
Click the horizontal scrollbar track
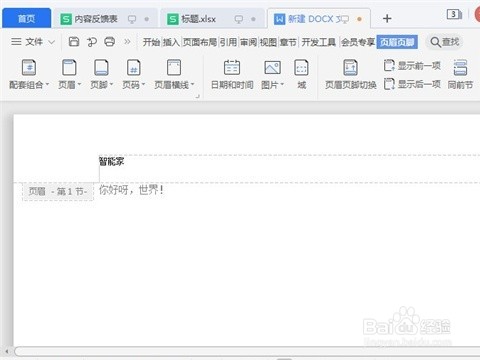tap(247, 351)
